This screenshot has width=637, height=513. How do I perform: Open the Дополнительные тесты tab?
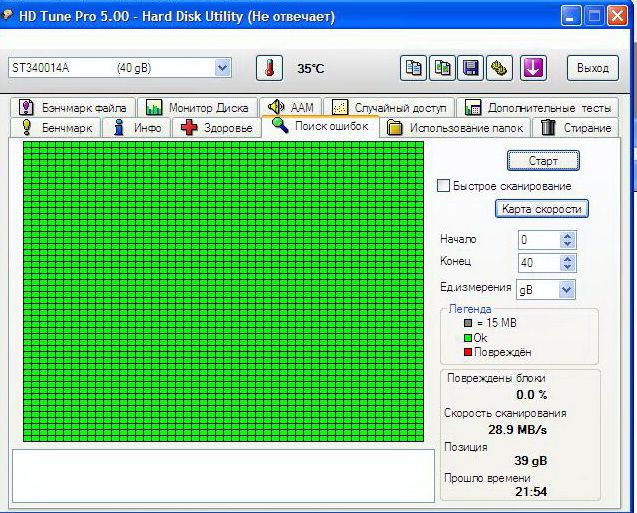click(x=537, y=108)
